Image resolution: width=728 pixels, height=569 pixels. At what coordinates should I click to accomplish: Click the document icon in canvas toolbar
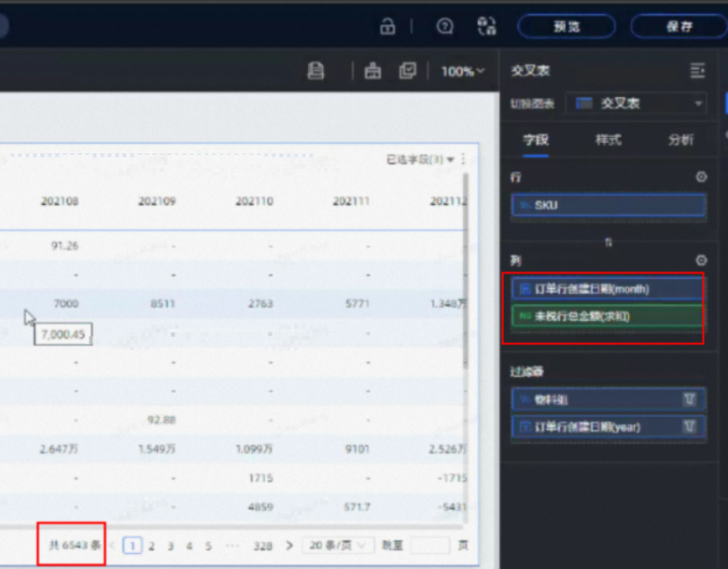click(315, 71)
